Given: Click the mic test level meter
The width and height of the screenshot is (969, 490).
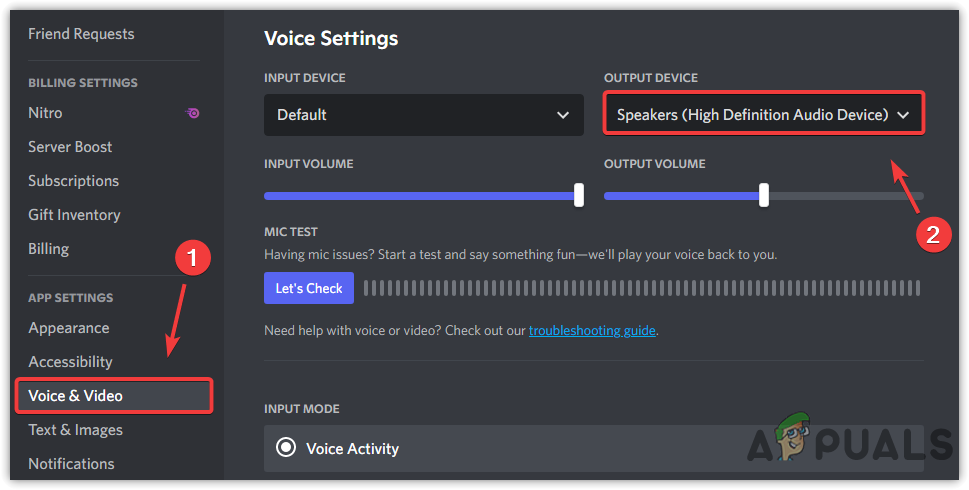Looking at the screenshot, I should click(642, 288).
